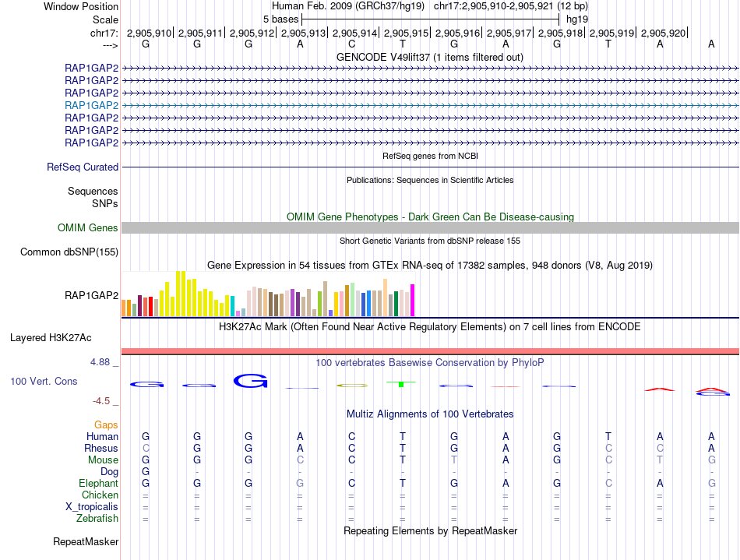Image resolution: width=740 pixels, height=560 pixels.
Task: Select the OMIM Genes gray bar
Action: point(430,228)
